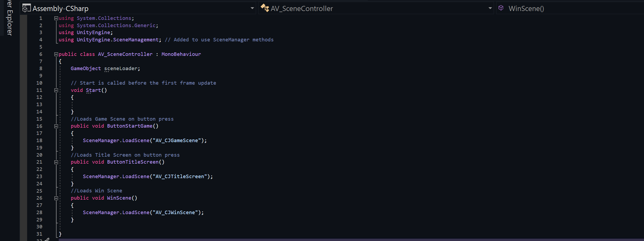Click the UnityEngine.SceneManagement using statement
Screen dimensions: 644x241
click(110, 40)
